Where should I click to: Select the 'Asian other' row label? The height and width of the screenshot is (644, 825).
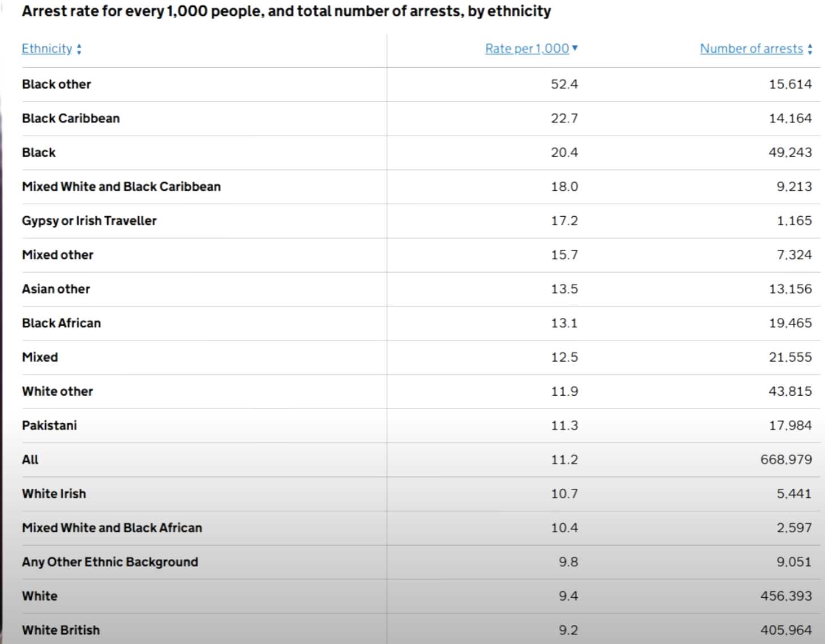click(x=56, y=289)
